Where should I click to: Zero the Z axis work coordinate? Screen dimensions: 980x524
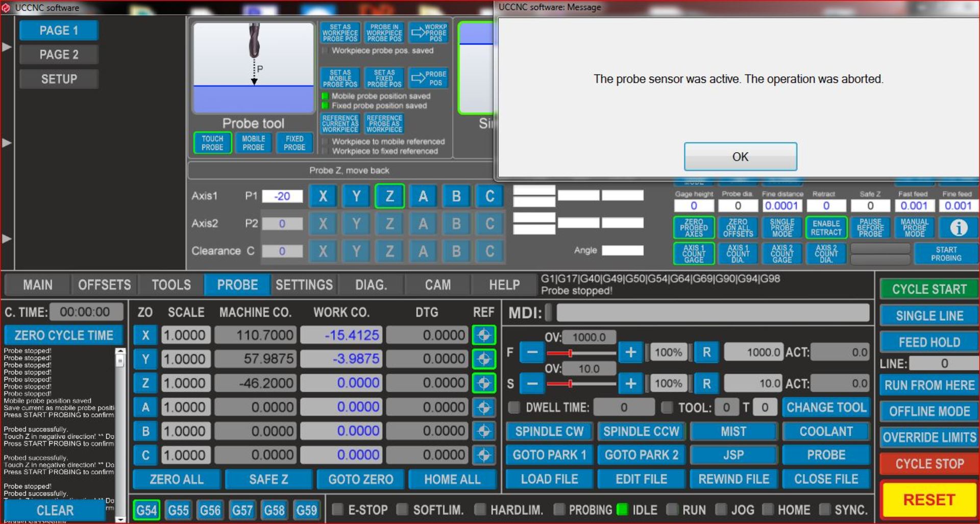[145, 383]
